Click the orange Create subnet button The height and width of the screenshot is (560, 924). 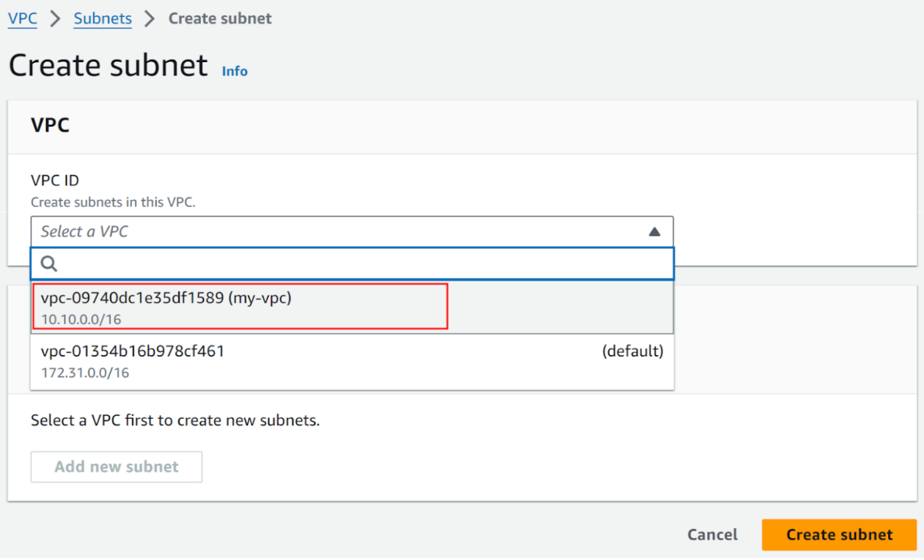[x=839, y=535]
